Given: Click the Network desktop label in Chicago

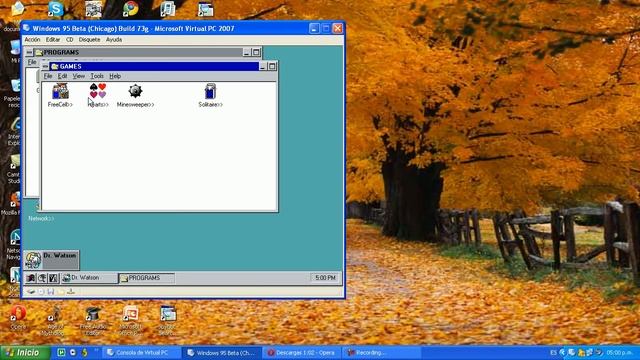Looking at the screenshot, I should coord(41,219).
